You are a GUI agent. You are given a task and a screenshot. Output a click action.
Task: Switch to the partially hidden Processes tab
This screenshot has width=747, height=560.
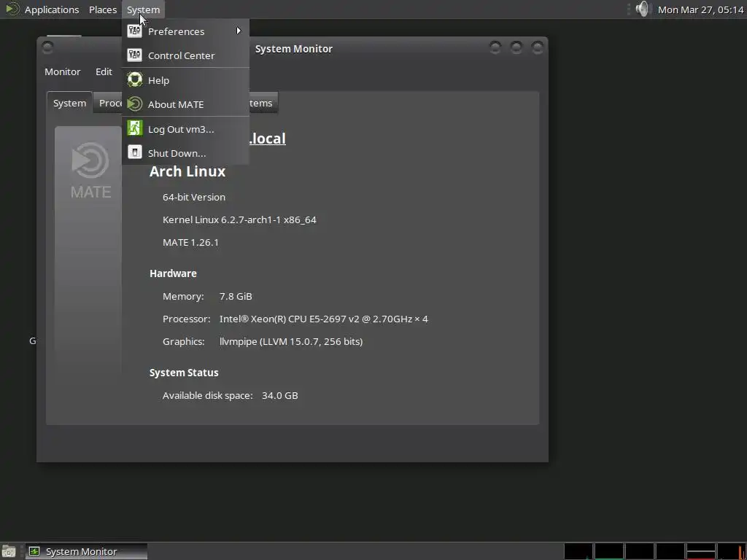109,103
